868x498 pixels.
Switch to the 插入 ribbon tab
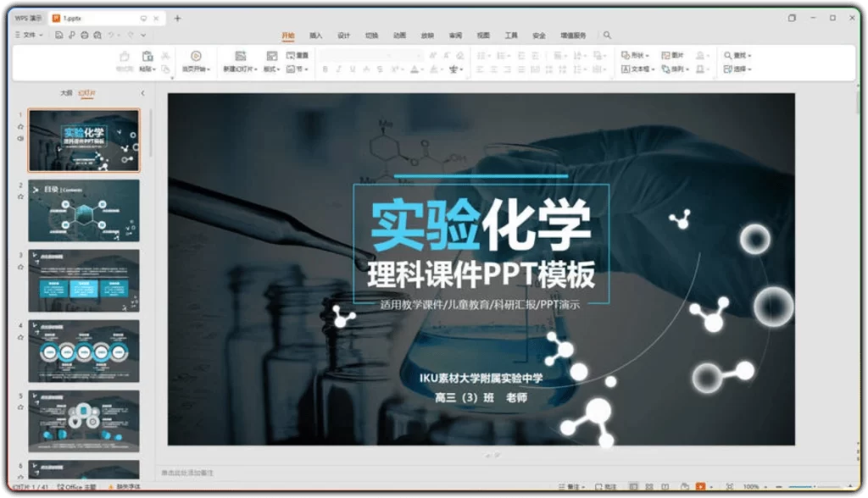click(x=314, y=36)
